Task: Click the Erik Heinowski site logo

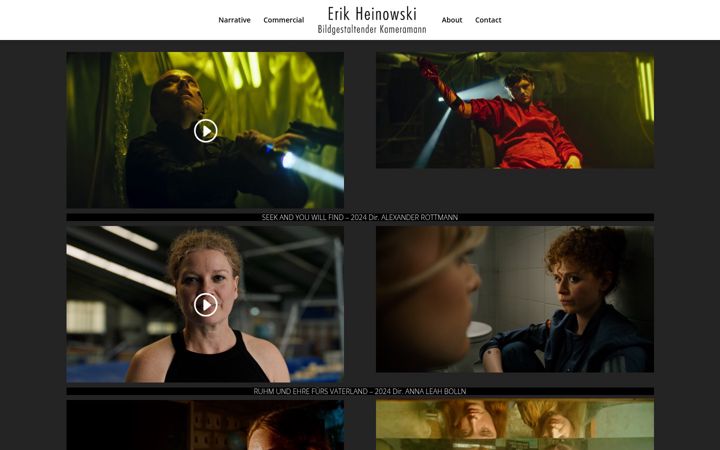Action: 372,14
